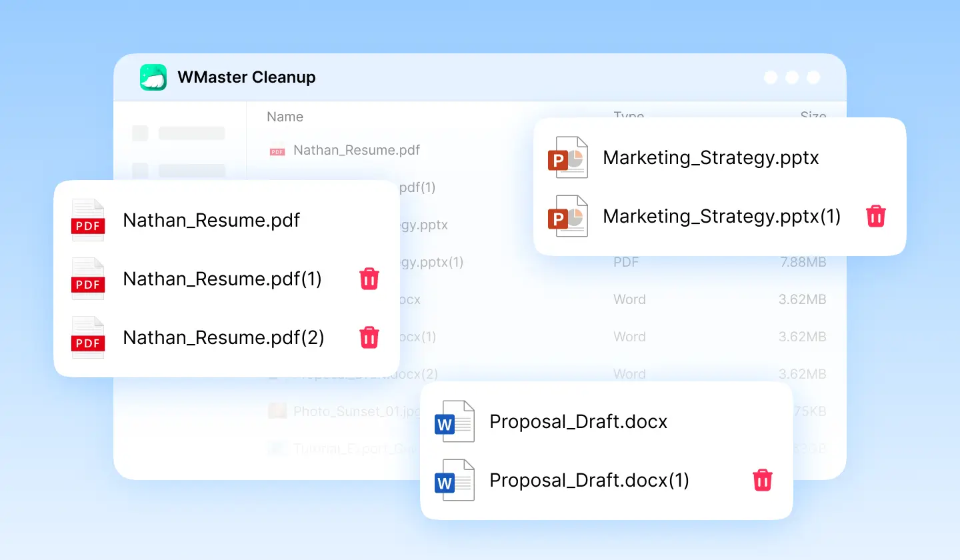Viewport: 960px width, 560px height.
Task: Click the PDF icon beside Nathan_Resume.pdf(2)
Action: pos(87,337)
